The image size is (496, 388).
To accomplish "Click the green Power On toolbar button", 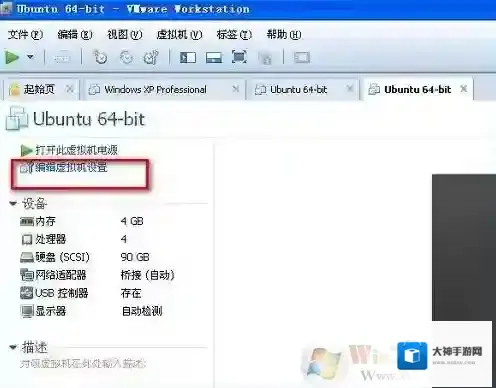I will 12,57.
